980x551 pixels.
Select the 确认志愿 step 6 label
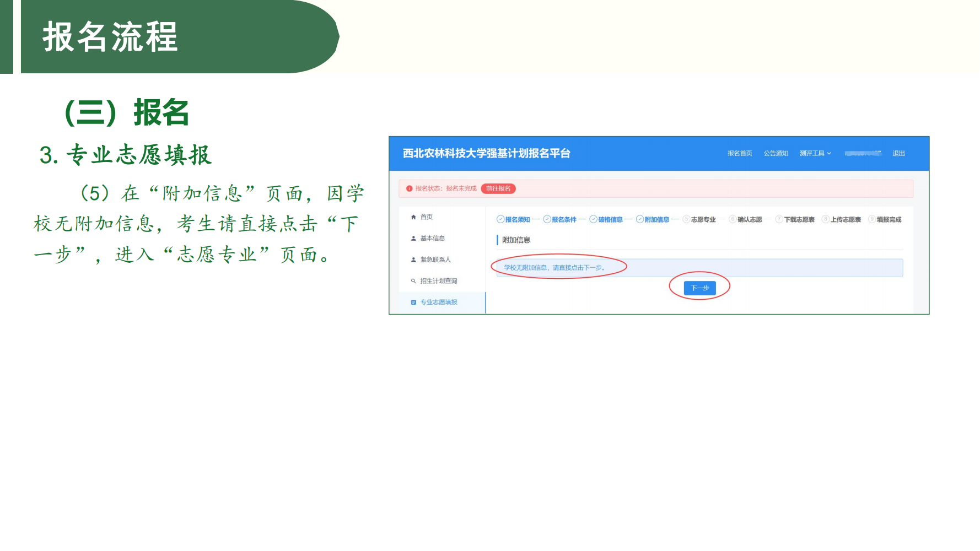pyautogui.click(x=749, y=219)
